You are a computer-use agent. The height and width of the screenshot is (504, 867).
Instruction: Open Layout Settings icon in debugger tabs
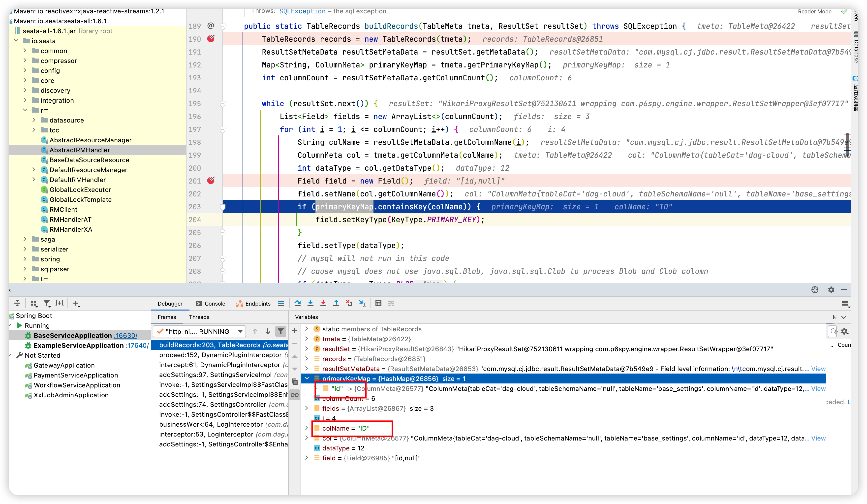(845, 303)
